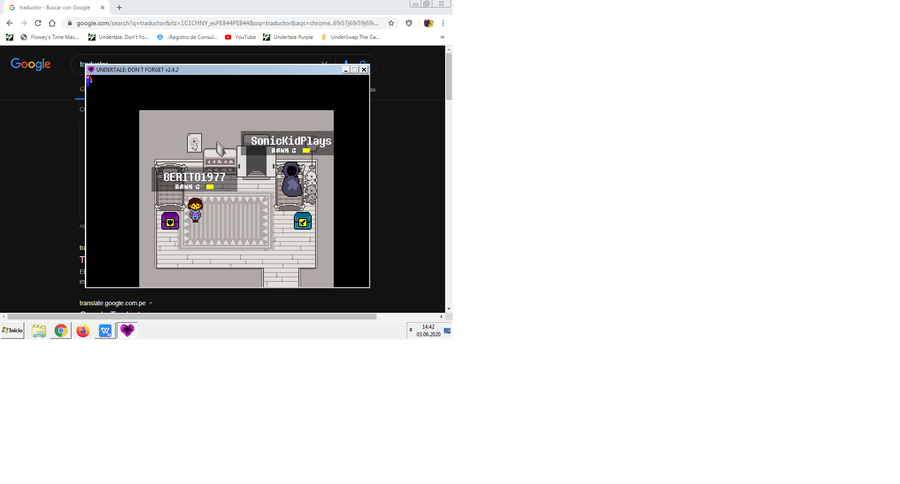Screen dimensions: 900x484
Task: Expand the bookmarks overflow chevron
Action: (x=442, y=37)
